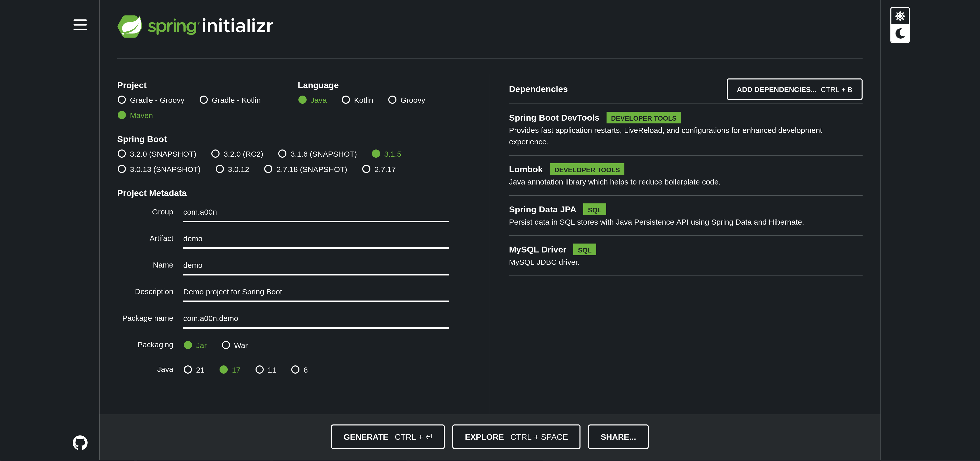Select Spring Boot 3.1.6 (SNAPSHOT)
Screen dimensions: 980x461
[318, 154]
